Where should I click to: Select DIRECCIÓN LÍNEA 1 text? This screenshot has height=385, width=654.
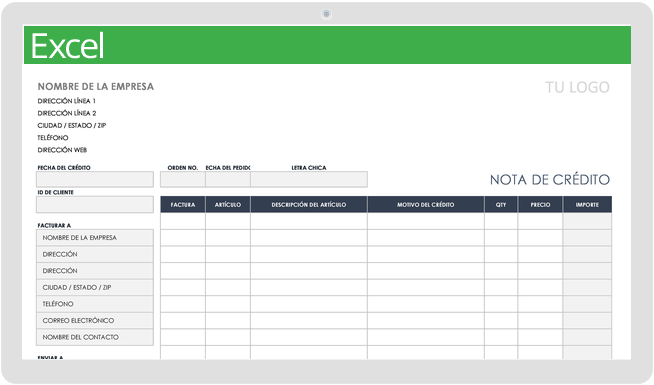66,101
